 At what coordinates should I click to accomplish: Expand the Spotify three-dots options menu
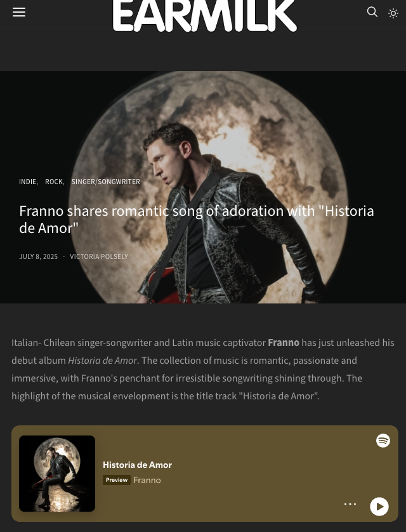tap(350, 504)
